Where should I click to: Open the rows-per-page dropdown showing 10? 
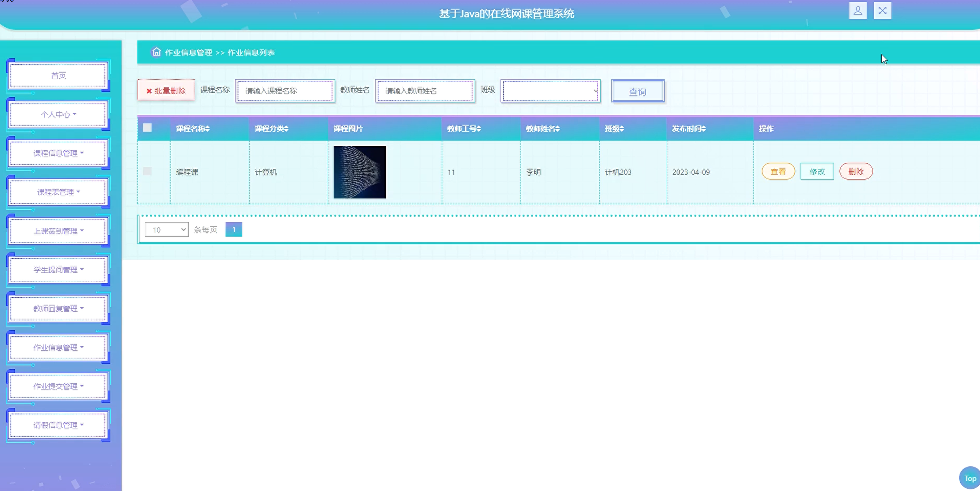click(166, 230)
